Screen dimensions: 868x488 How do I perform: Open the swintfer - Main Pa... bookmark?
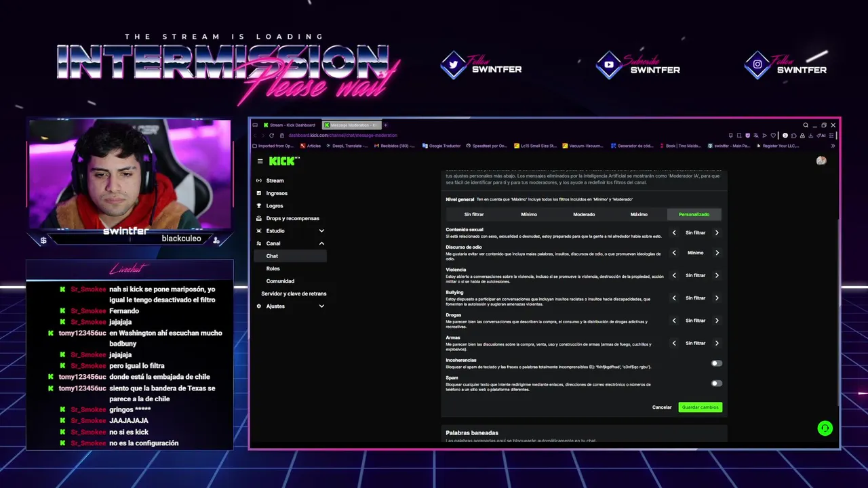(x=729, y=146)
